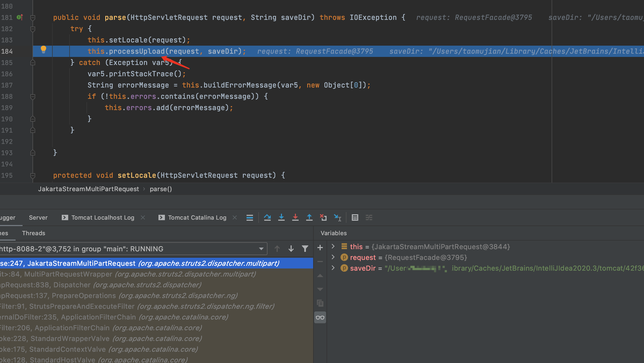
Task: Click the Trace Current Stream Chain icon
Action: [x=369, y=217]
